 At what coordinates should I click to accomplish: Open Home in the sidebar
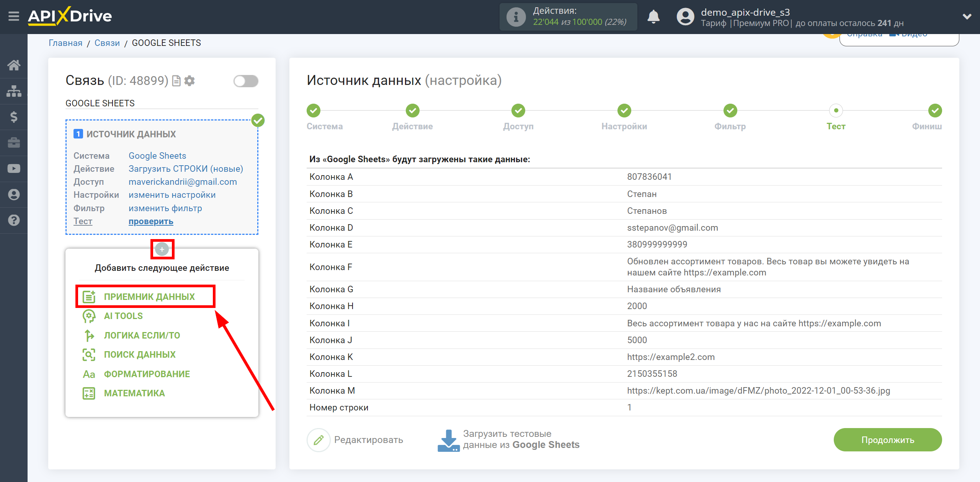pyautogui.click(x=14, y=65)
